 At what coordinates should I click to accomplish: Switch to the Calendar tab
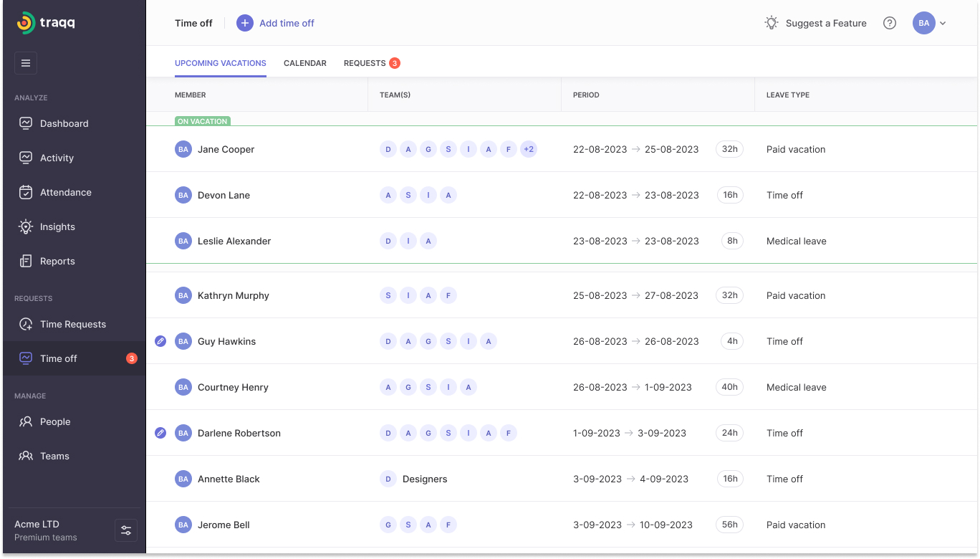pyautogui.click(x=304, y=63)
